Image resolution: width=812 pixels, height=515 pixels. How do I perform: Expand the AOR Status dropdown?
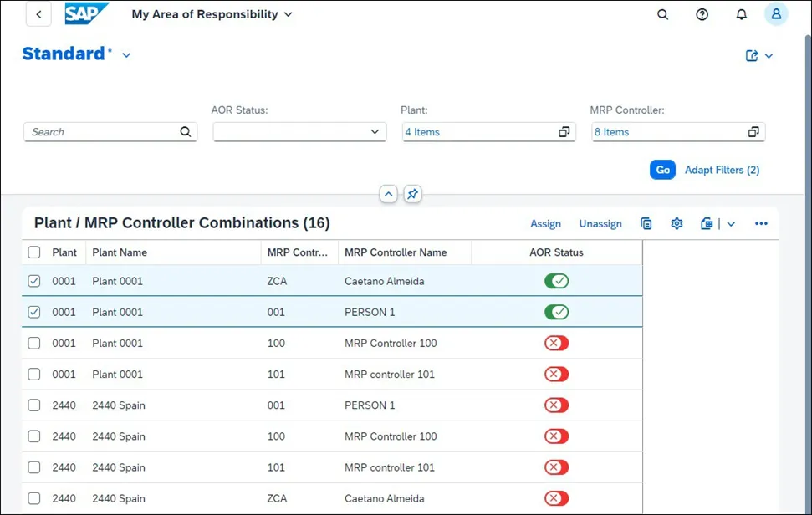pos(375,132)
